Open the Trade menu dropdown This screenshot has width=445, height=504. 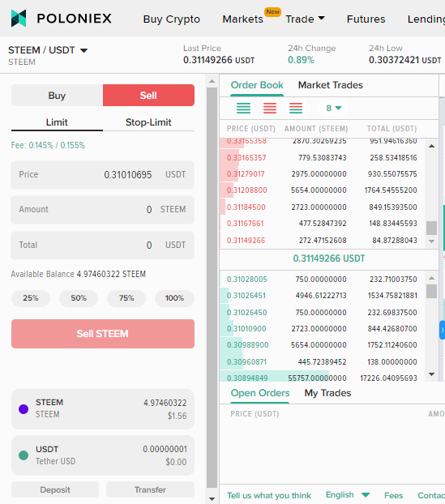click(305, 19)
